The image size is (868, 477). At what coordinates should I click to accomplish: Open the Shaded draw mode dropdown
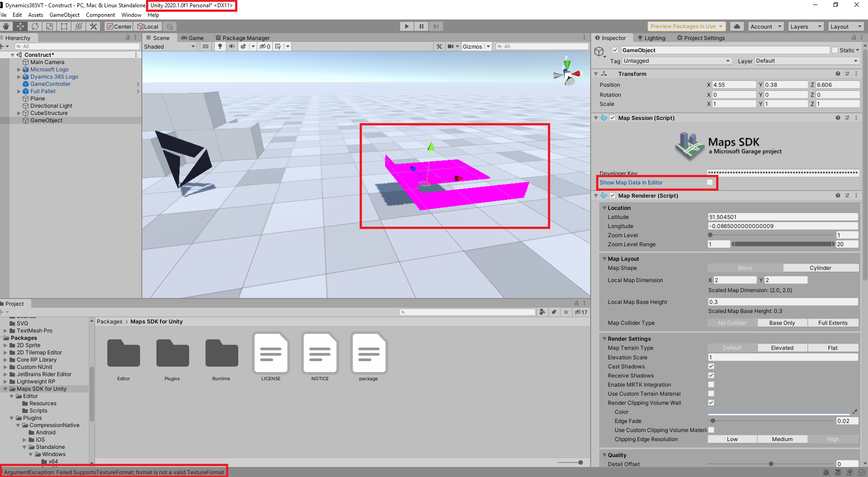pos(170,46)
